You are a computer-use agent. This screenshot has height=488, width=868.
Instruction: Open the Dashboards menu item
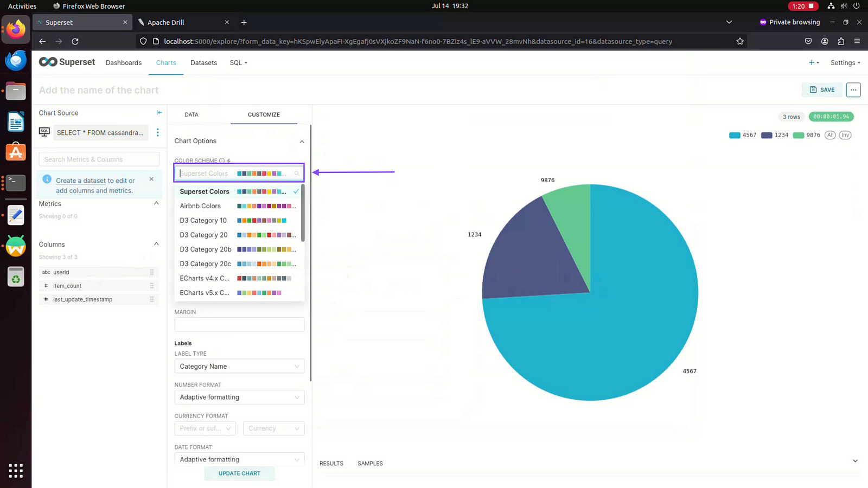click(x=124, y=63)
